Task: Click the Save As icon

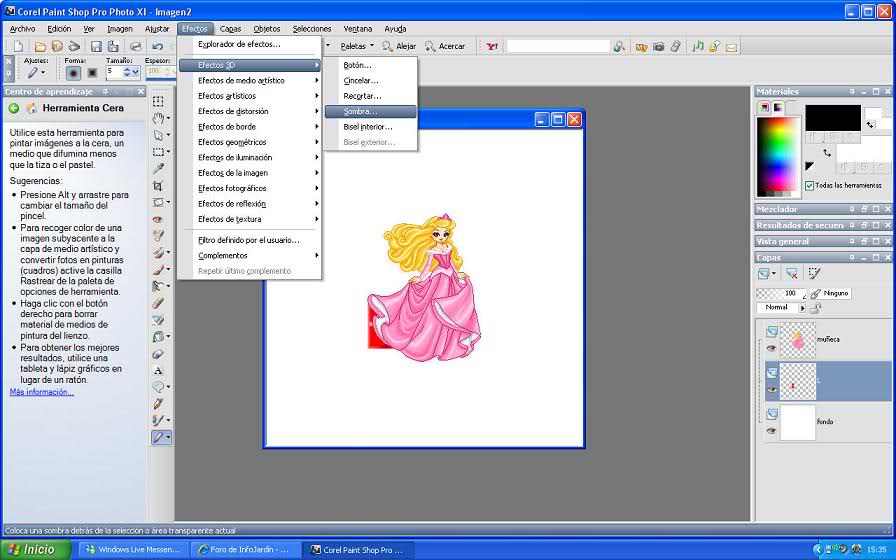Action: [x=113, y=46]
